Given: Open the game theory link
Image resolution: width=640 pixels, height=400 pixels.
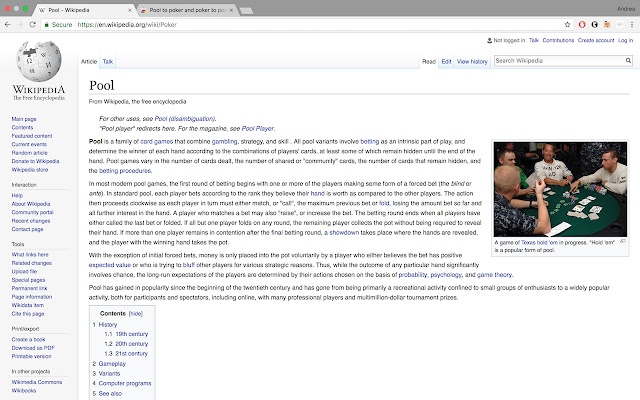Looking at the screenshot, I should tap(494, 275).
